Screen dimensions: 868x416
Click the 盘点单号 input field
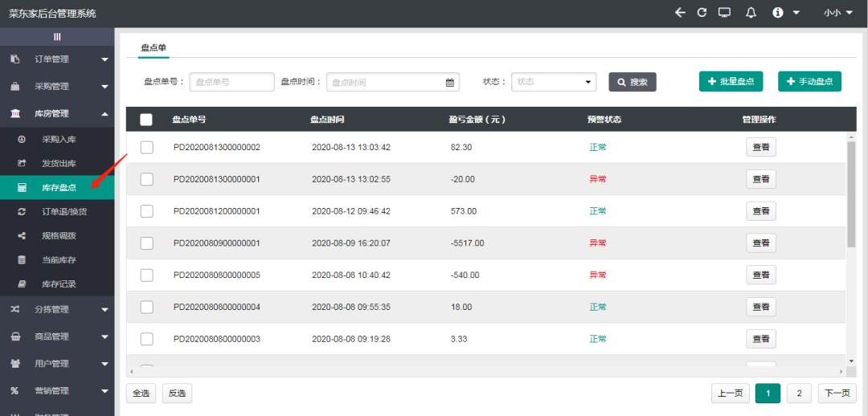coord(231,82)
